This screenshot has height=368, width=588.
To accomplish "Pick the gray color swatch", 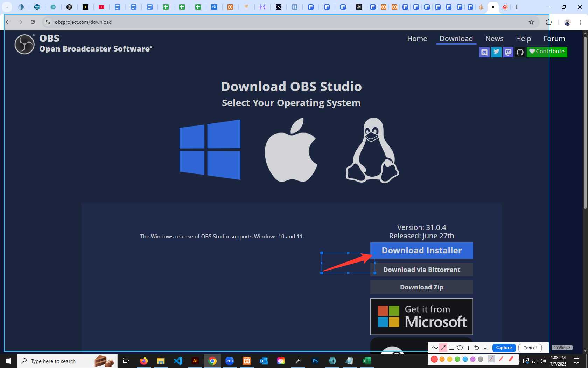I will point(481,359).
